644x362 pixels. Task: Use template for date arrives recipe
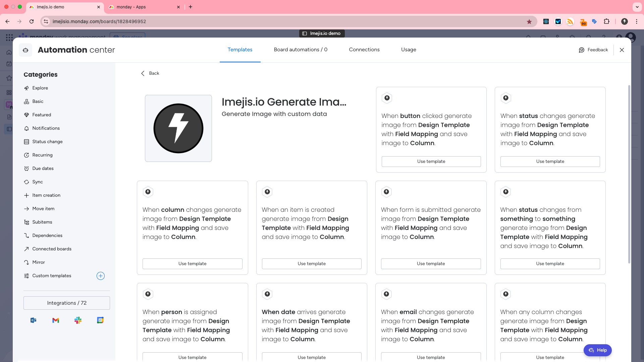pyautogui.click(x=312, y=357)
